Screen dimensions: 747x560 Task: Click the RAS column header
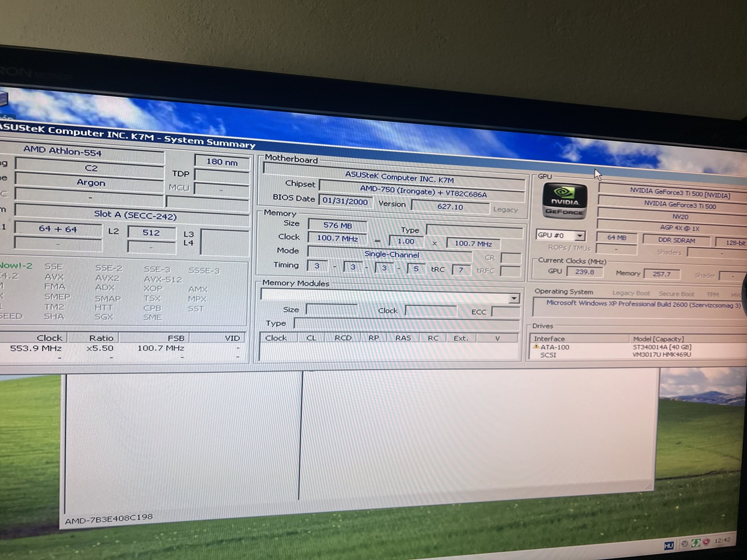tap(403, 338)
